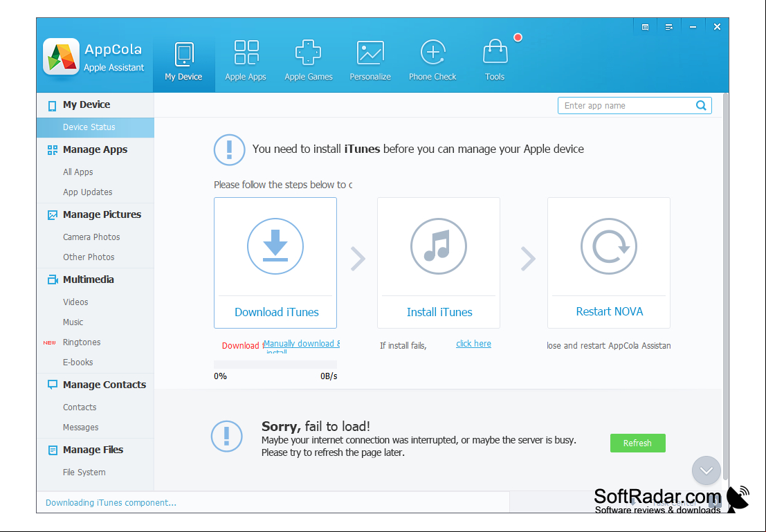Click the vertical scrollbar on the right
This screenshot has width=766, height=532.
(x=725, y=287)
